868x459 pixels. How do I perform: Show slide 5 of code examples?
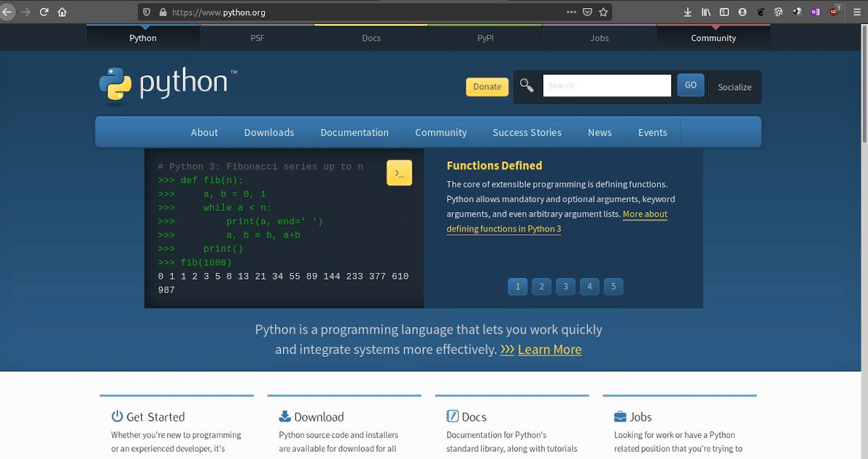613,287
